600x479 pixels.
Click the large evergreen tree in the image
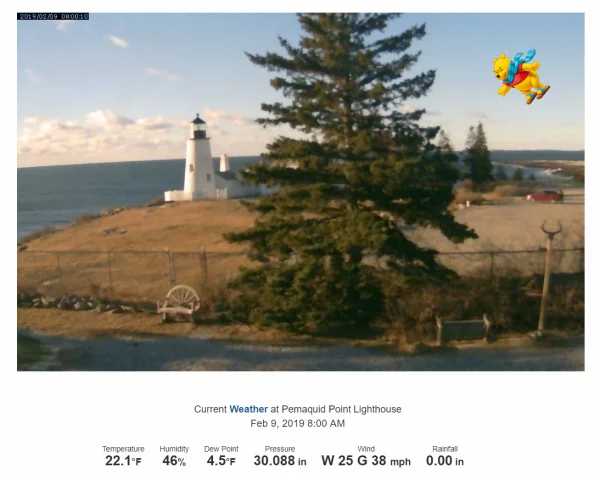pyautogui.click(x=348, y=172)
